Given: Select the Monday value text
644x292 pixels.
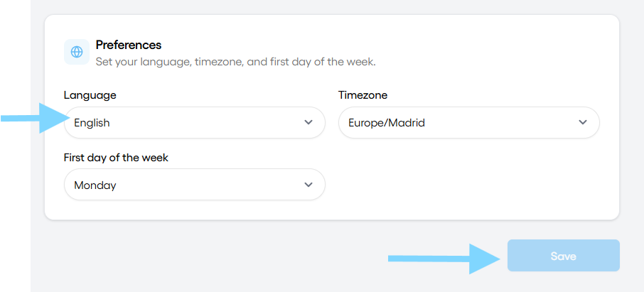Looking at the screenshot, I should [95, 185].
